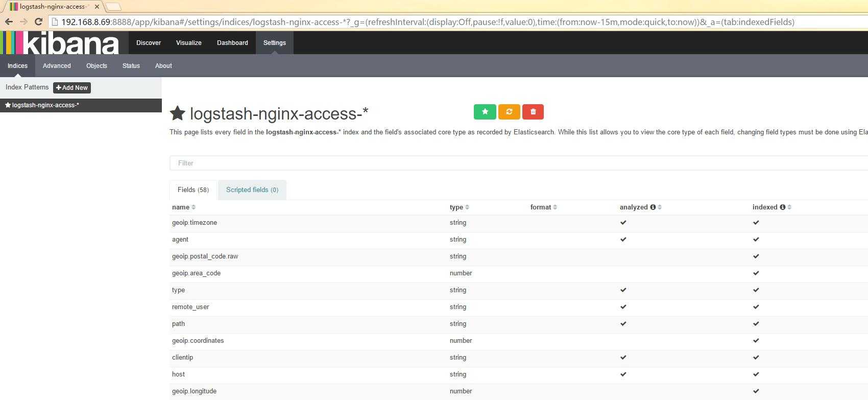Viewport: 868px width, 400px height.
Task: Sort by the type column arrows
Action: (x=467, y=207)
